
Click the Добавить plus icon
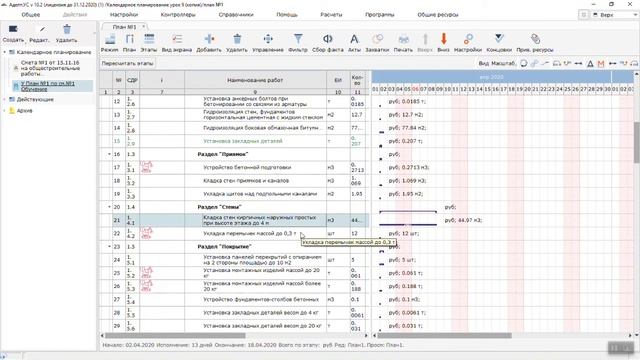click(x=209, y=39)
